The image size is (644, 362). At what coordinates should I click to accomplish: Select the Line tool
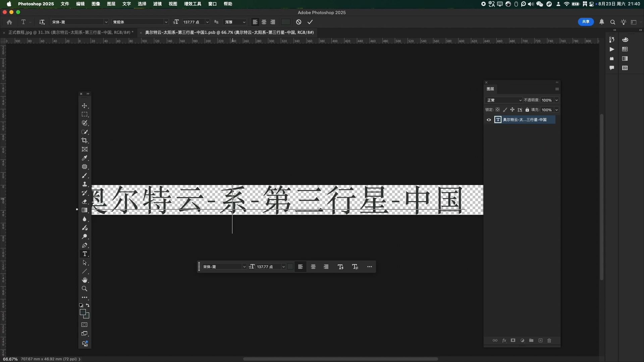[85, 271]
